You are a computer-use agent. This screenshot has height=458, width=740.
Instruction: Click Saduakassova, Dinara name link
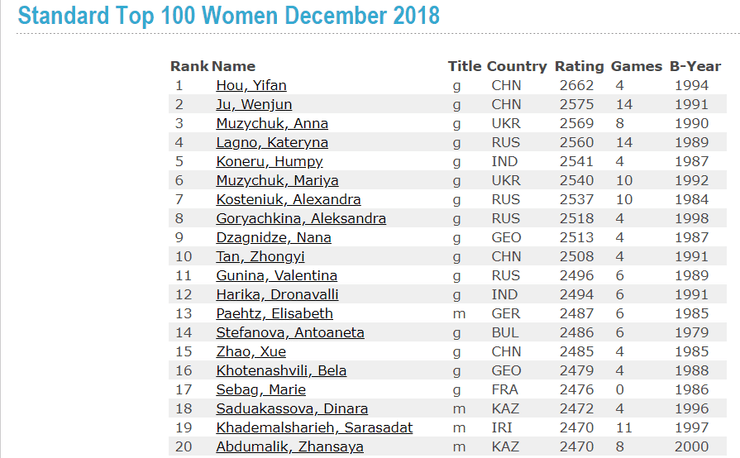(292, 409)
